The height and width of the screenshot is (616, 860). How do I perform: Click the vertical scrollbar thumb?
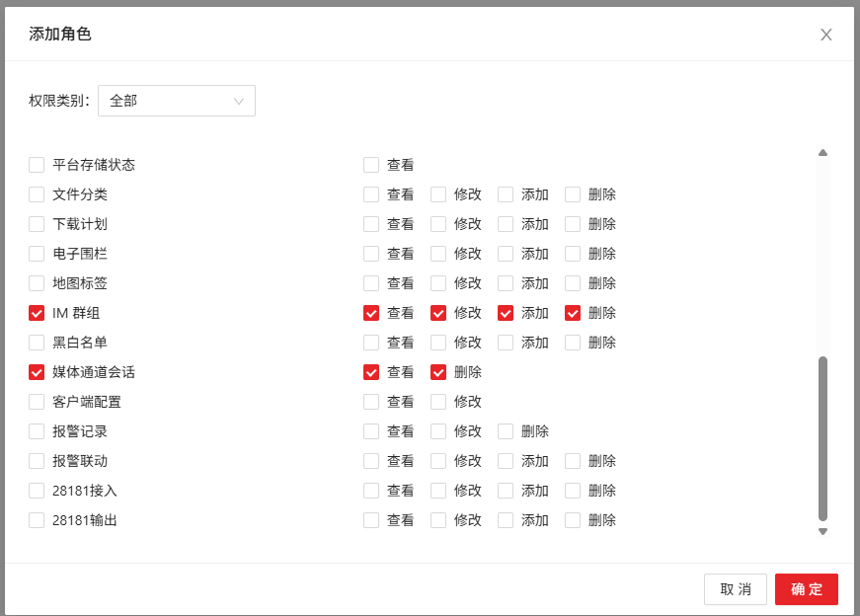pos(822,438)
